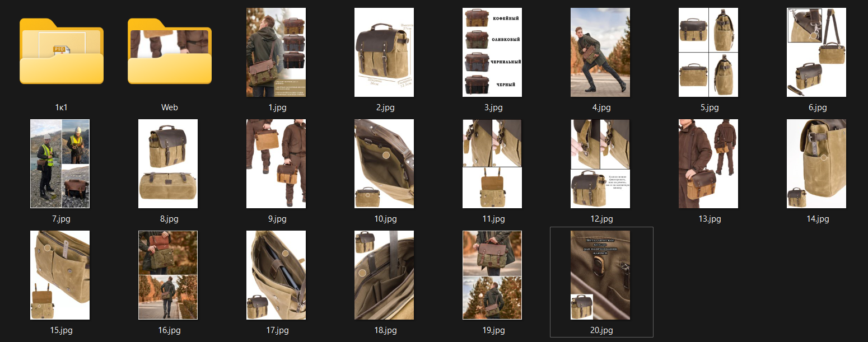Image resolution: width=868 pixels, height=342 pixels.
Task: Select 8.jpg bag top view image
Action: [168, 163]
